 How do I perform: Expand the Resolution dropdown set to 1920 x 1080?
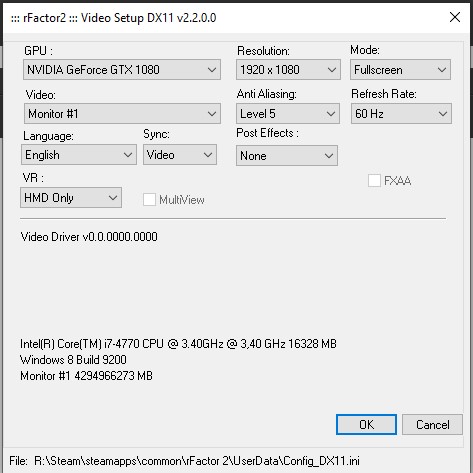coord(288,70)
